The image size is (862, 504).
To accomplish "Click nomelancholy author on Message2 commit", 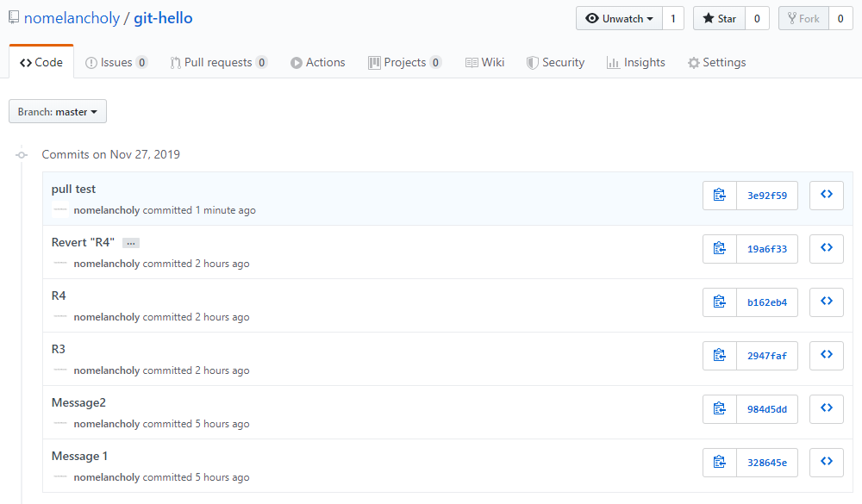I will [107, 424].
